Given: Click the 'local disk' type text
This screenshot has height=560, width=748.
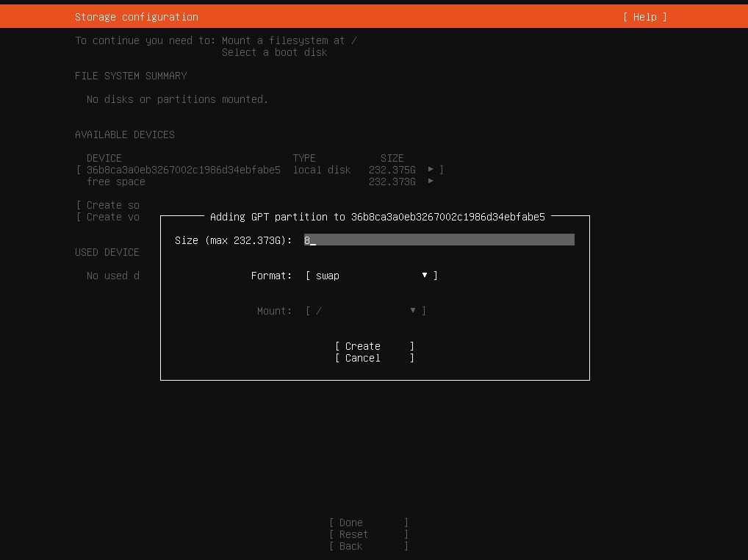Looking at the screenshot, I should [x=322, y=170].
